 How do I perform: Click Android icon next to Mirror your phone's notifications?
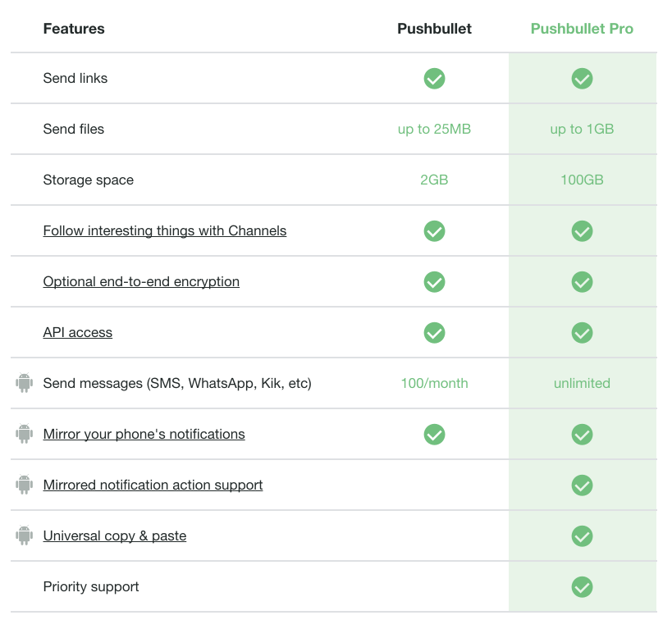coord(24,434)
